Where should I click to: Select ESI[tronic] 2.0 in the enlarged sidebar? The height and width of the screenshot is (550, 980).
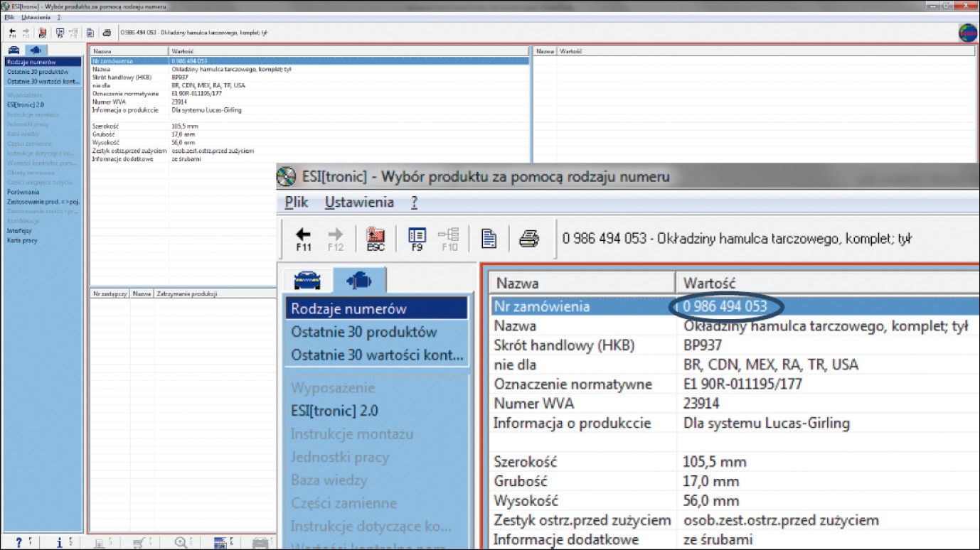point(334,411)
